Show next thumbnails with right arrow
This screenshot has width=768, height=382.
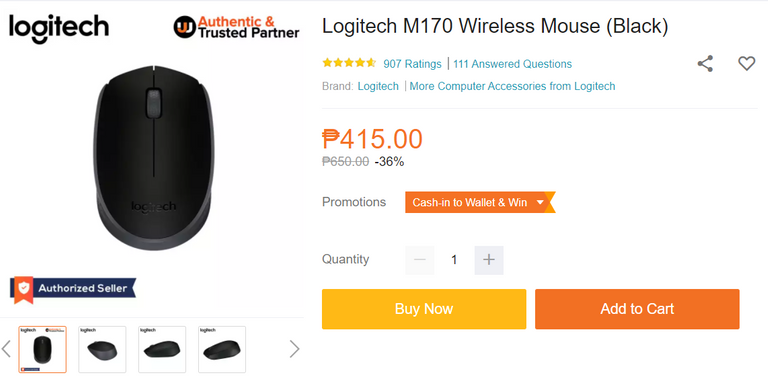(x=294, y=349)
